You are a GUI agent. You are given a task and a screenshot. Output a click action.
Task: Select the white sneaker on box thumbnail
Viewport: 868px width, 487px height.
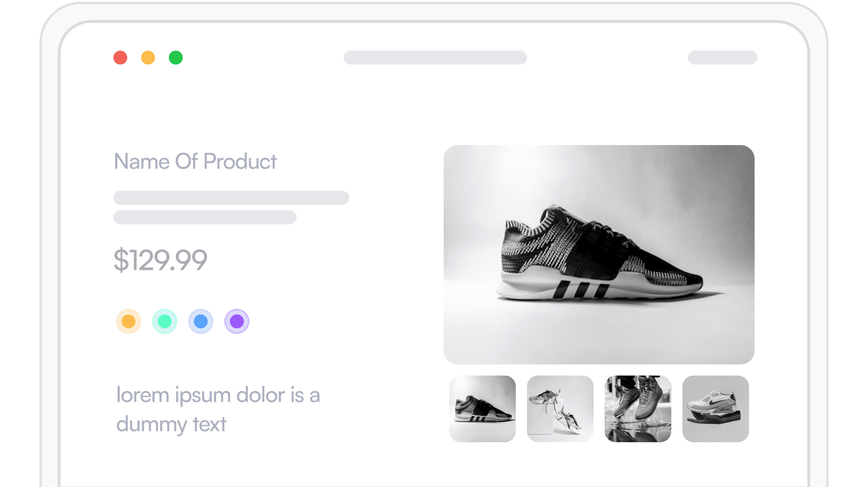point(560,409)
